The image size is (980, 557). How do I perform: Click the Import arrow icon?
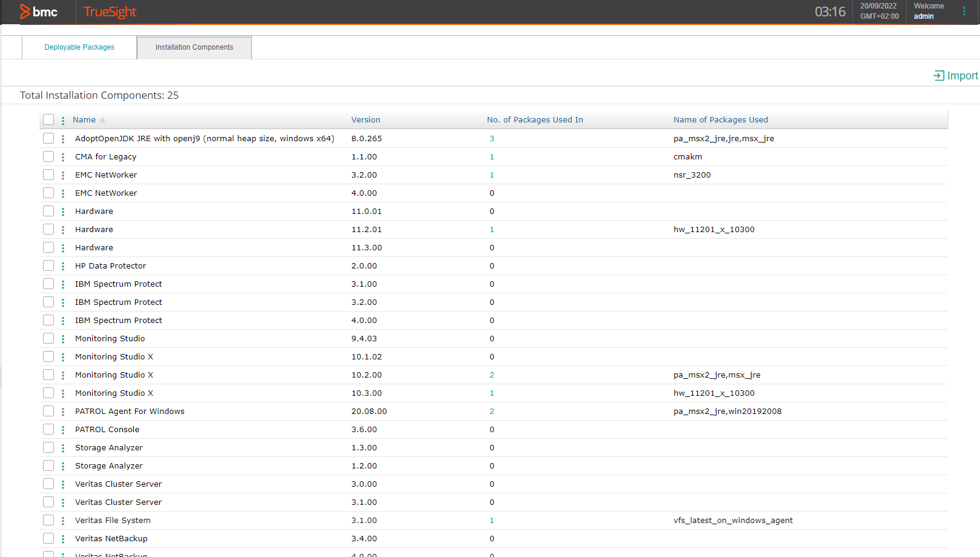coord(939,76)
